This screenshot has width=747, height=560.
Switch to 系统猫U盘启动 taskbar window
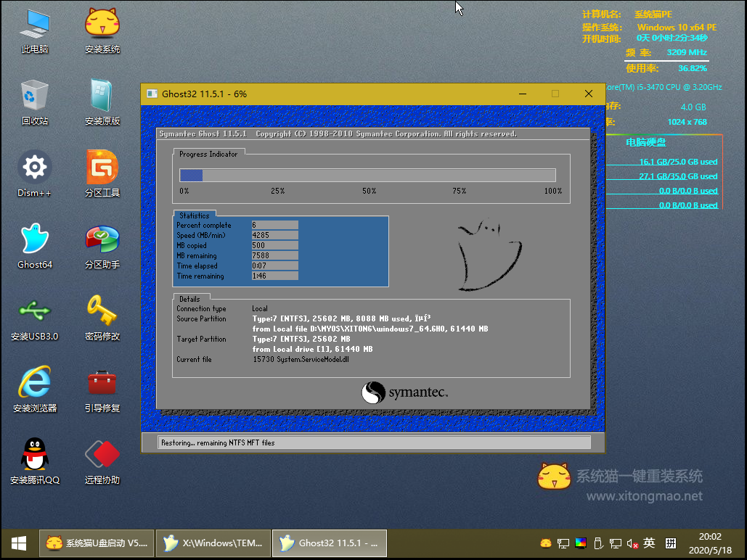97,543
